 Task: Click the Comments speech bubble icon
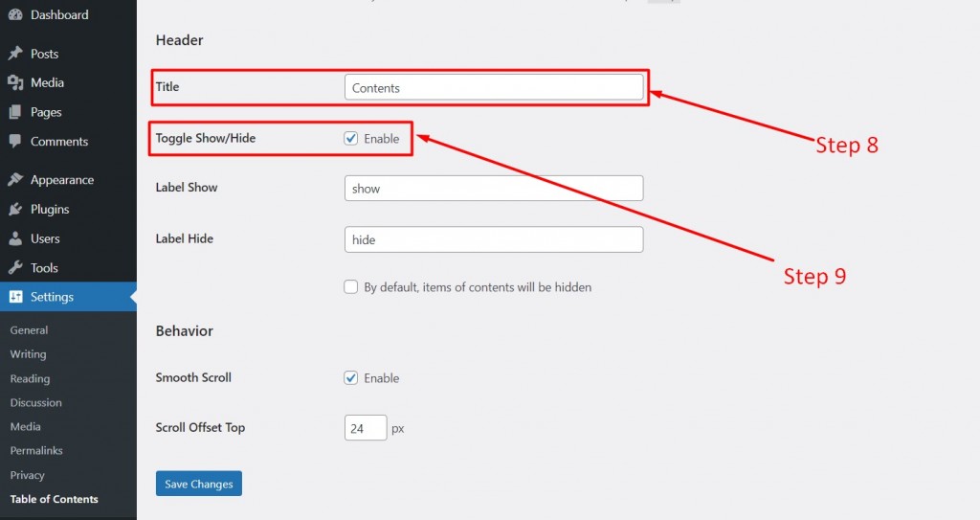15,142
